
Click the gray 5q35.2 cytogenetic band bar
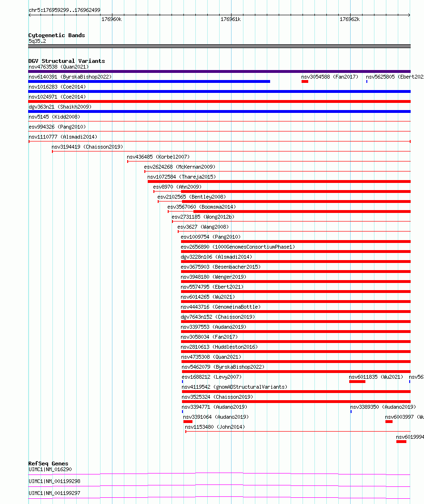pos(220,46)
